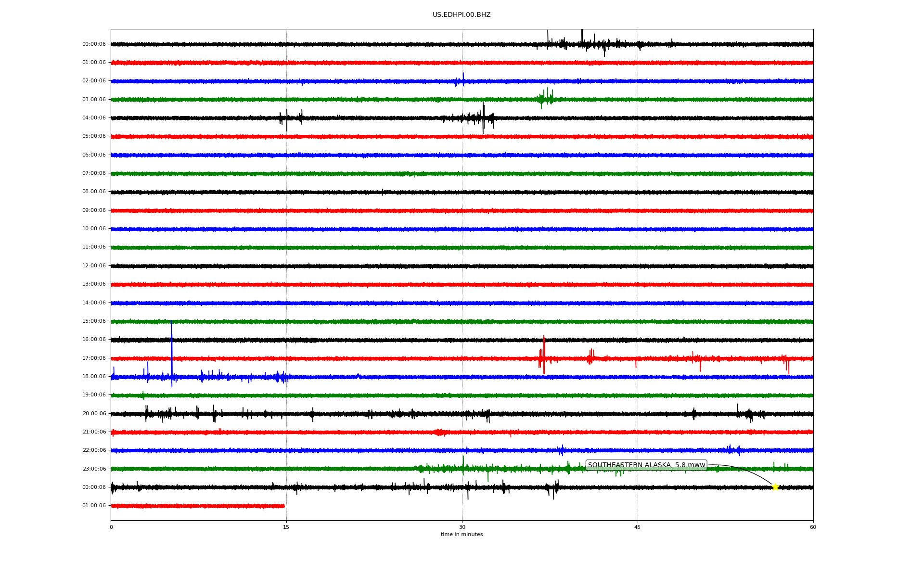Click the 09:00:06 time label
This screenshot has height=578, width=924.
94,210
